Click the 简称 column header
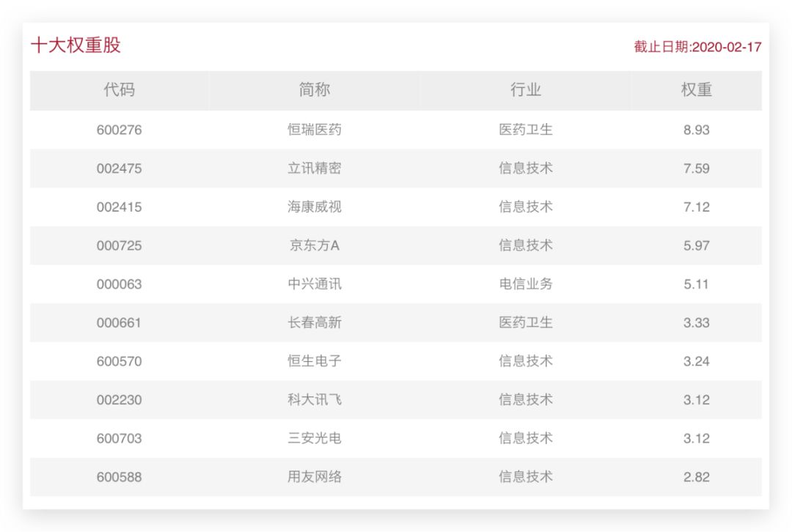The height and width of the screenshot is (532, 792). [x=314, y=90]
